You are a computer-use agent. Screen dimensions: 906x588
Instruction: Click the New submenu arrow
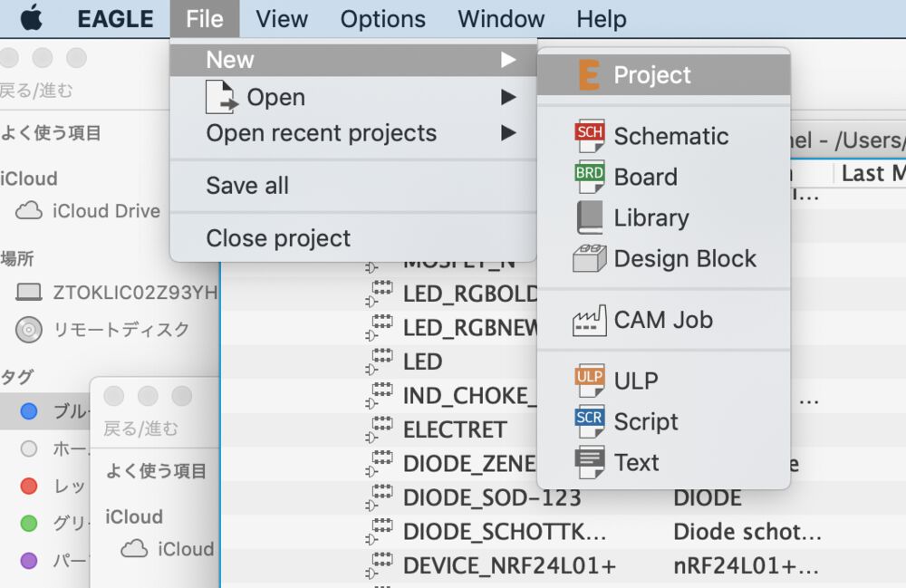(508, 60)
